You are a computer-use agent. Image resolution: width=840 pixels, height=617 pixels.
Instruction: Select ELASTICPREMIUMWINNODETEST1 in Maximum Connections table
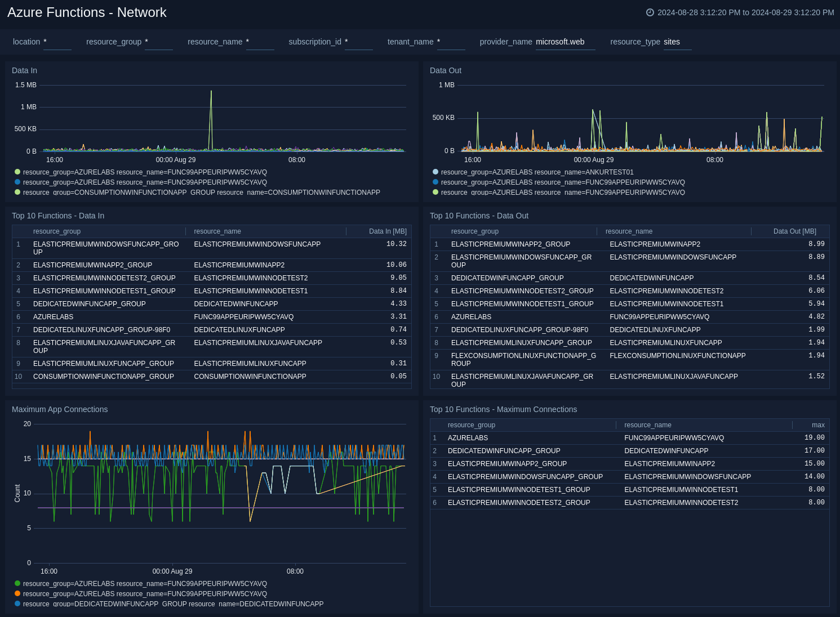[681, 490]
